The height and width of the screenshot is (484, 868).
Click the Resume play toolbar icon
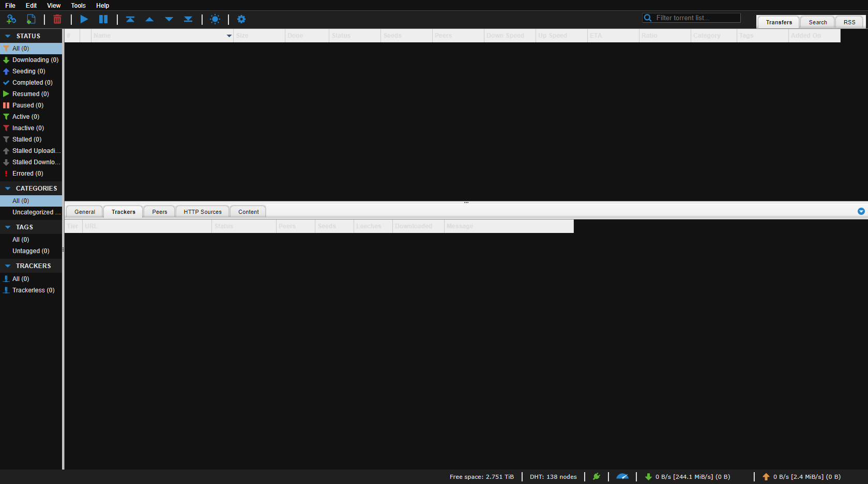[84, 19]
